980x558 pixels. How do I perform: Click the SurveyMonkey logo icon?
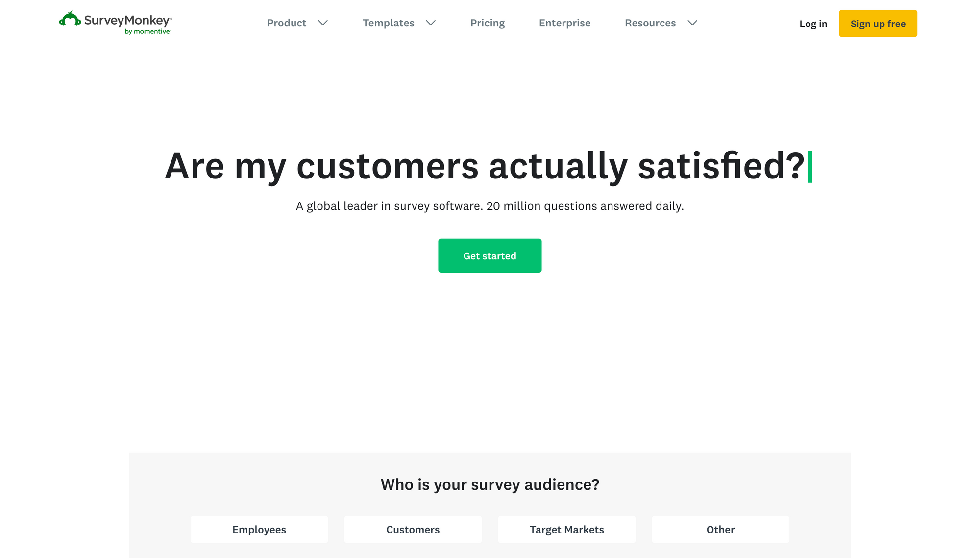(69, 20)
